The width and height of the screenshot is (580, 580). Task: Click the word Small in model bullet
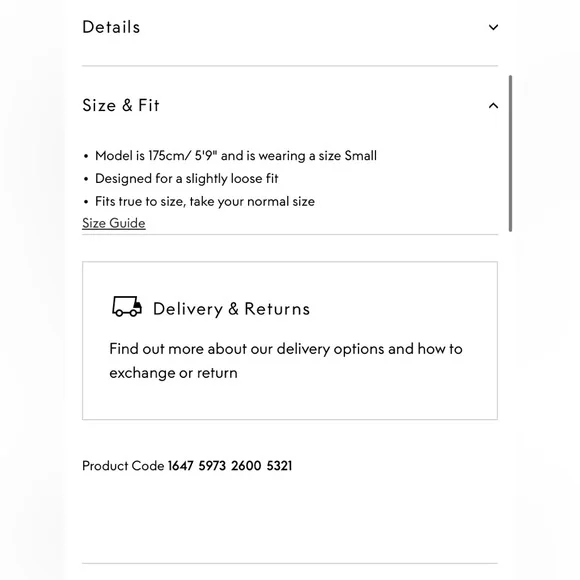(x=361, y=156)
